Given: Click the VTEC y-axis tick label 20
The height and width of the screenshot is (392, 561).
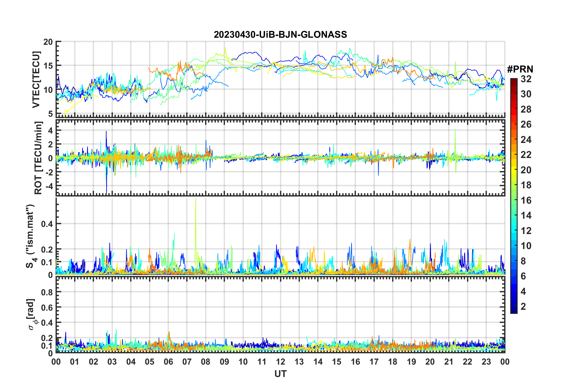Looking at the screenshot, I should [48, 42].
